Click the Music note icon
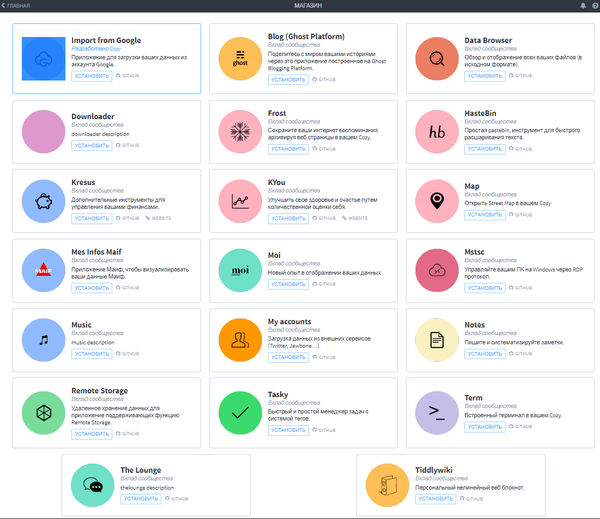The height and width of the screenshot is (519, 600). [44, 340]
